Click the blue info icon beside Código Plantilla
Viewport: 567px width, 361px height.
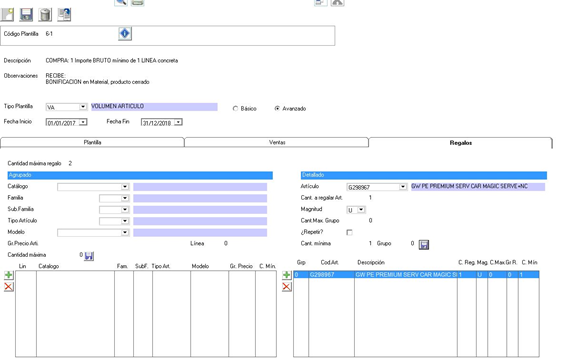tap(125, 34)
